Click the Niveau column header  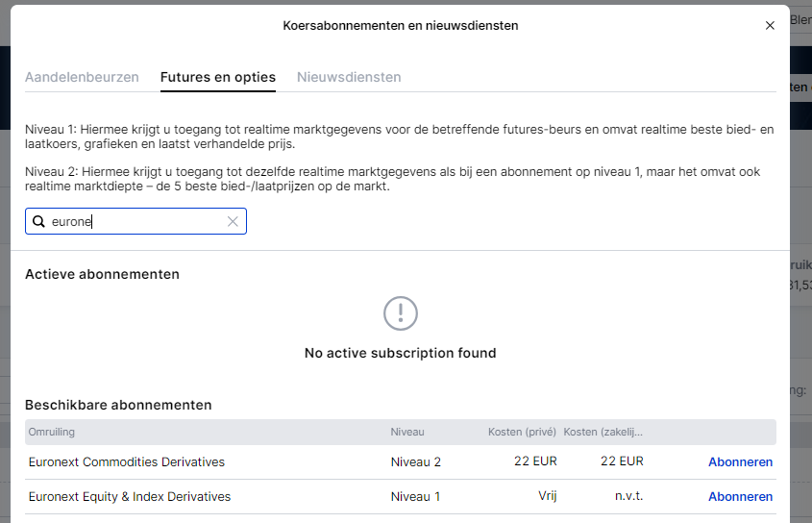(407, 433)
